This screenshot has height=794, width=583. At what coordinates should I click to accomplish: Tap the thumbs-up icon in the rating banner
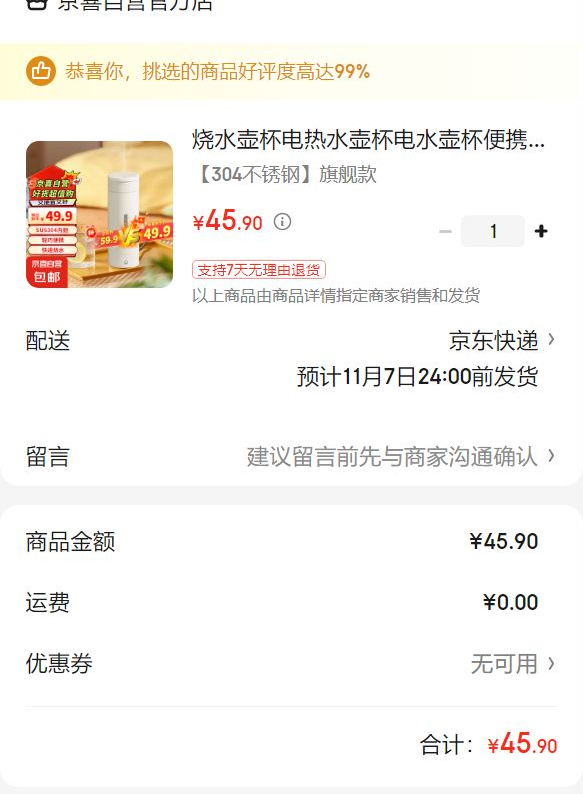[41, 71]
